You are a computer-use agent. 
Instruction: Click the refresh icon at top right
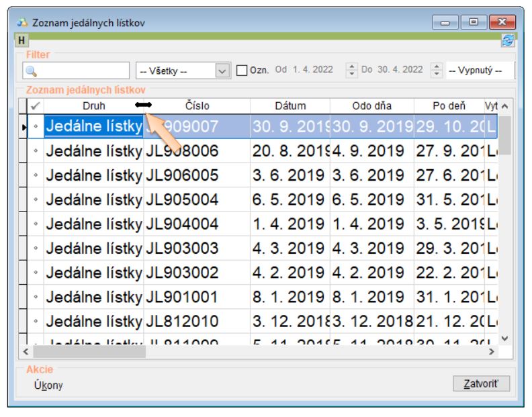[x=509, y=42]
